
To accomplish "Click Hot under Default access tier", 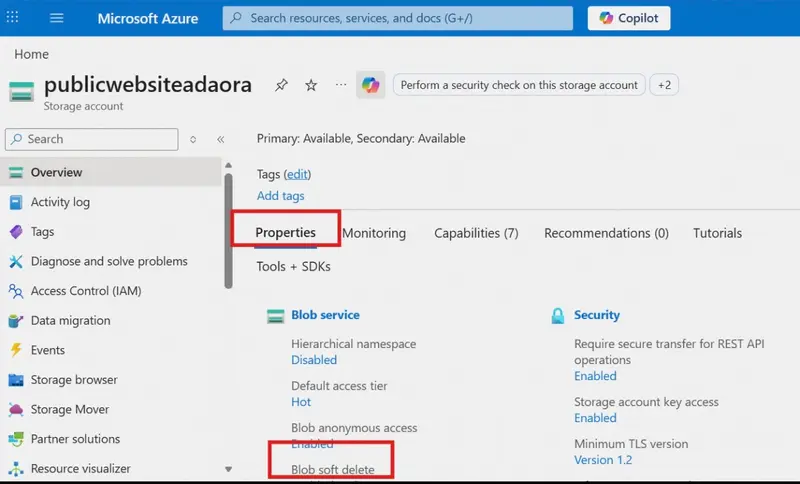I will [x=301, y=402].
